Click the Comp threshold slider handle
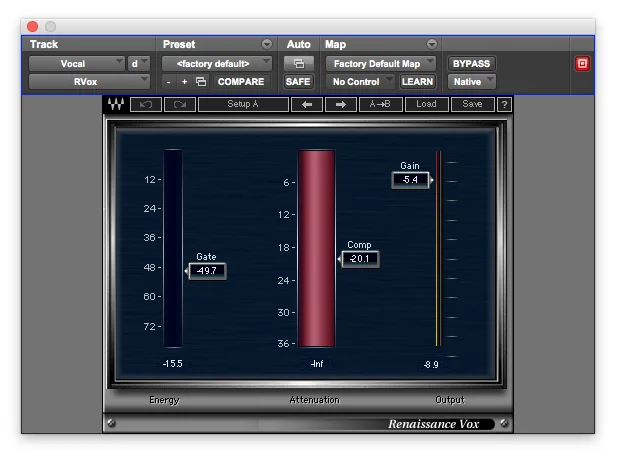 tap(339, 259)
